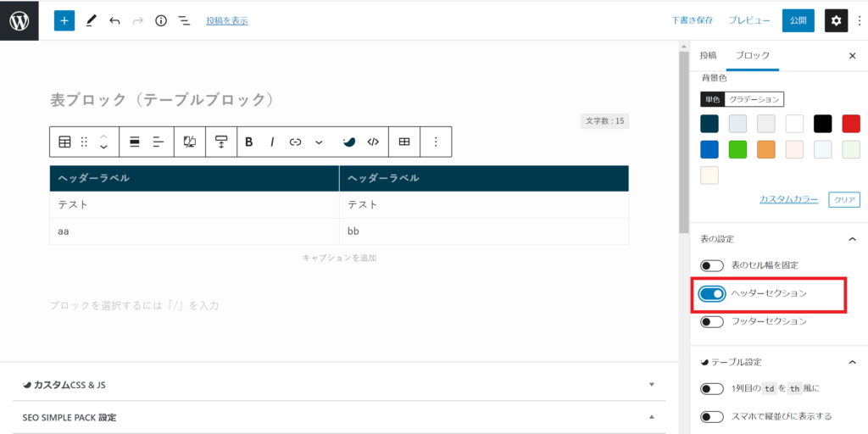
Task: Open the Edit table icon
Action: tap(404, 142)
